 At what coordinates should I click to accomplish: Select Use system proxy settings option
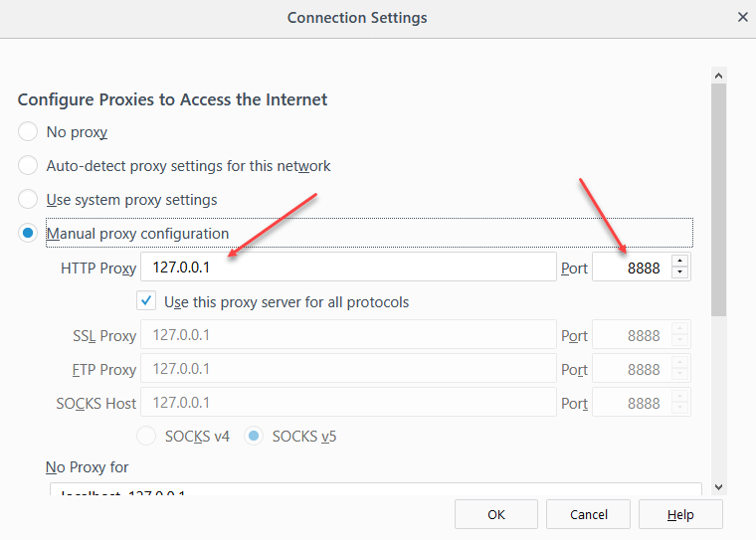pyautogui.click(x=29, y=200)
